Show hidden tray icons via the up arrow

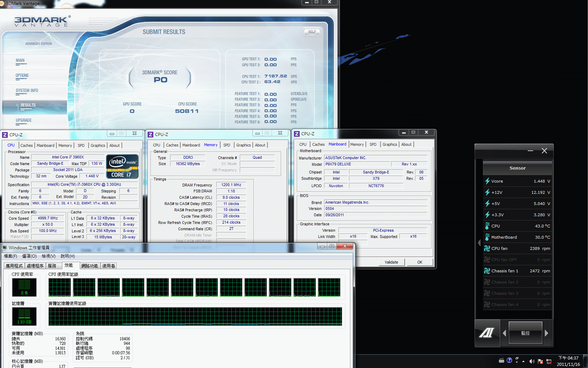[524, 361]
